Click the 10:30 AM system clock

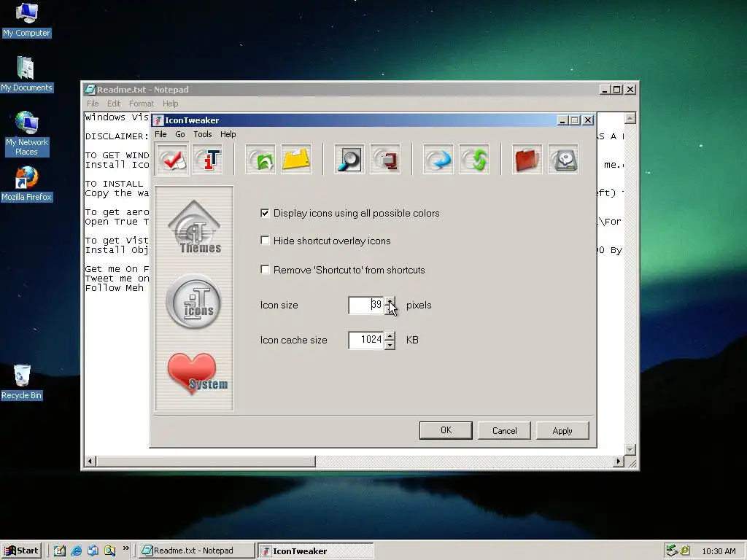[x=719, y=551]
